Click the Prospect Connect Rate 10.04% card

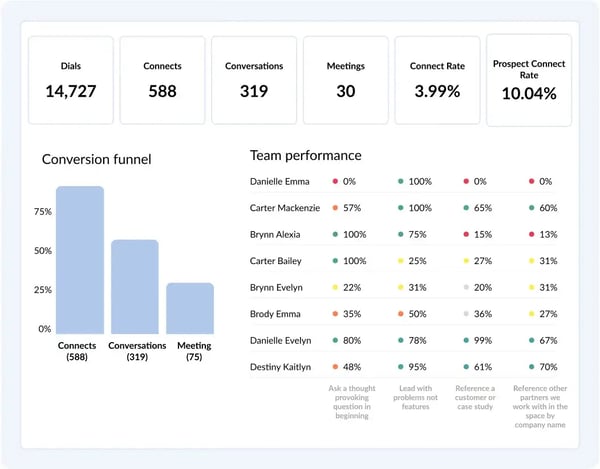click(529, 80)
